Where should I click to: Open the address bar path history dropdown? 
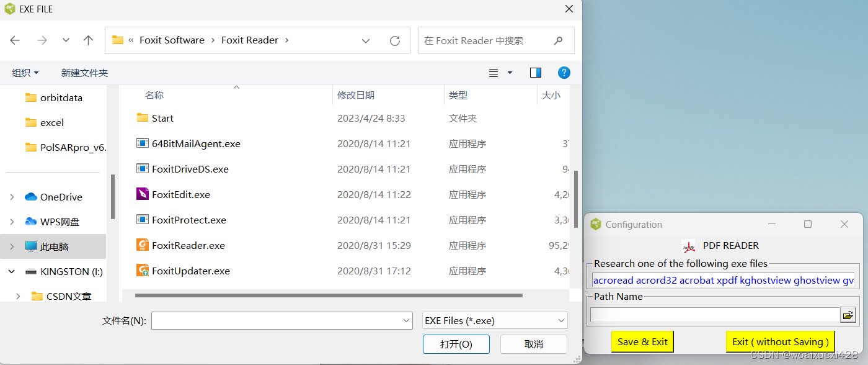[366, 40]
